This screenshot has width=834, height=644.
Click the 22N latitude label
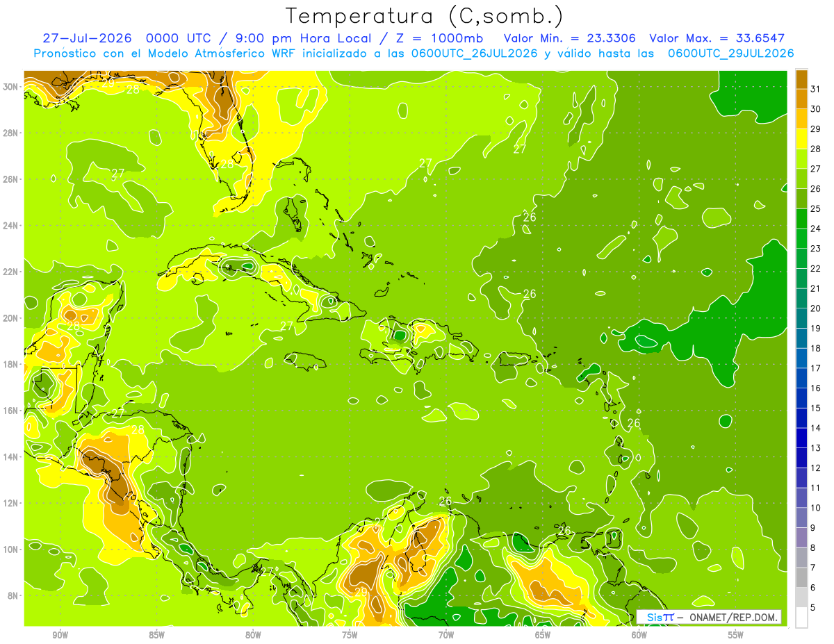click(10, 272)
